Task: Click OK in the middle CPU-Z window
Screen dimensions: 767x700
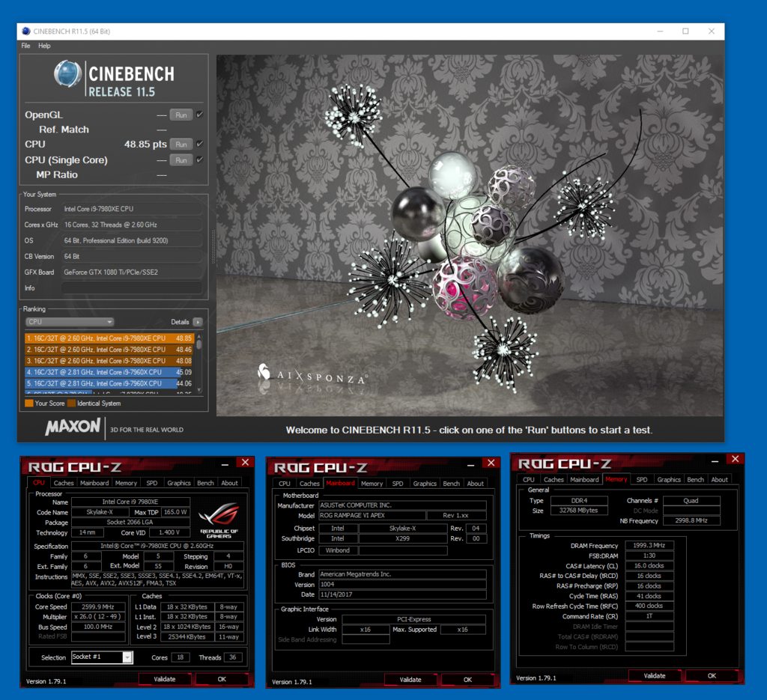Action: tap(467, 680)
